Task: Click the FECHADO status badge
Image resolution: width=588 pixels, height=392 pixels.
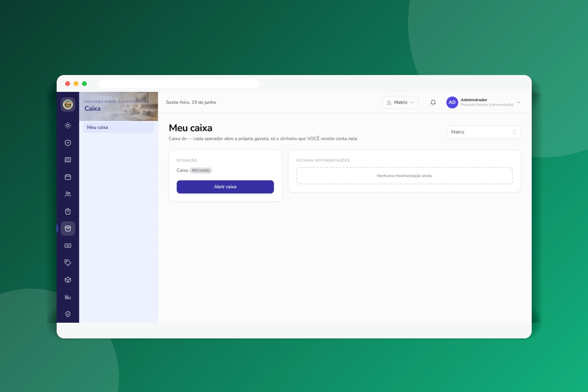Action: point(201,170)
